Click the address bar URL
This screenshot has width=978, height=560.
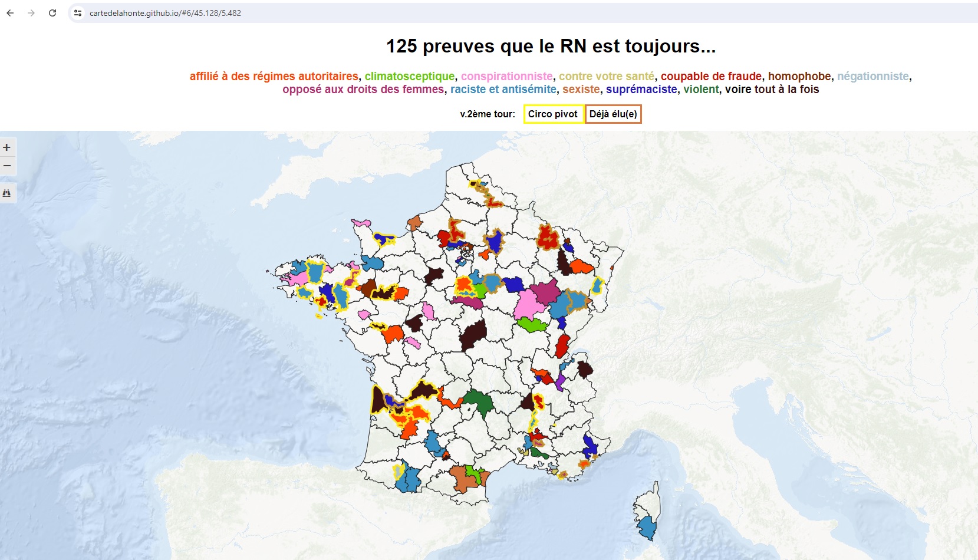point(165,13)
